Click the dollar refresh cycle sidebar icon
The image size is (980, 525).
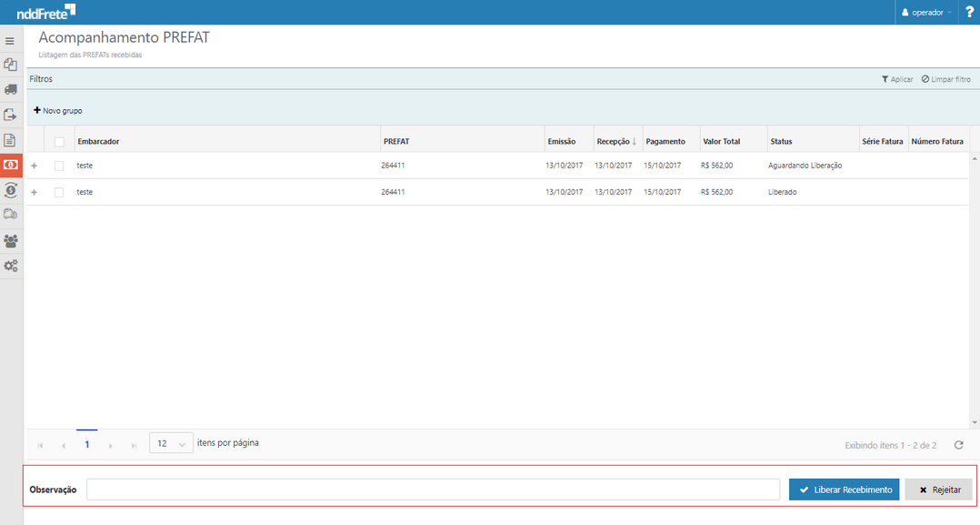[x=10, y=190]
